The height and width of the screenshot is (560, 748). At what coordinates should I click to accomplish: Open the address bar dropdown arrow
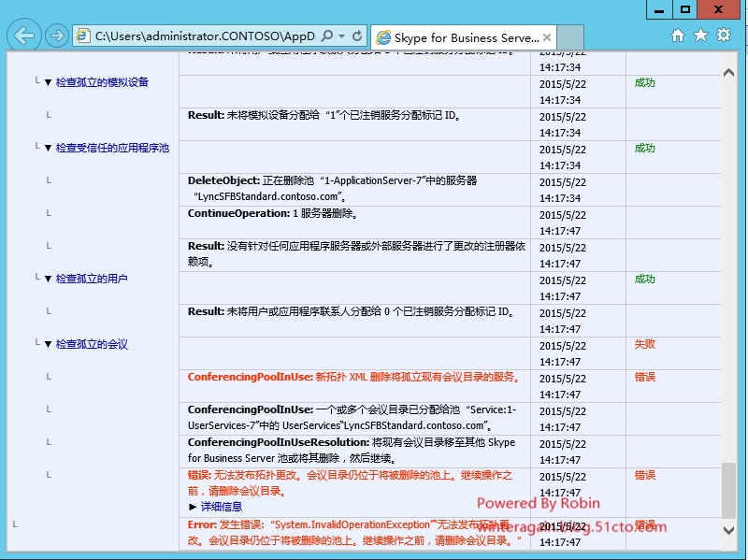point(342,36)
